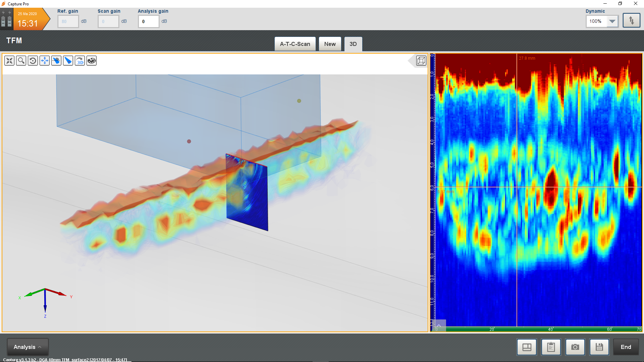Select the magnifier zoom tool
Image resolution: width=644 pixels, height=362 pixels.
point(21,61)
